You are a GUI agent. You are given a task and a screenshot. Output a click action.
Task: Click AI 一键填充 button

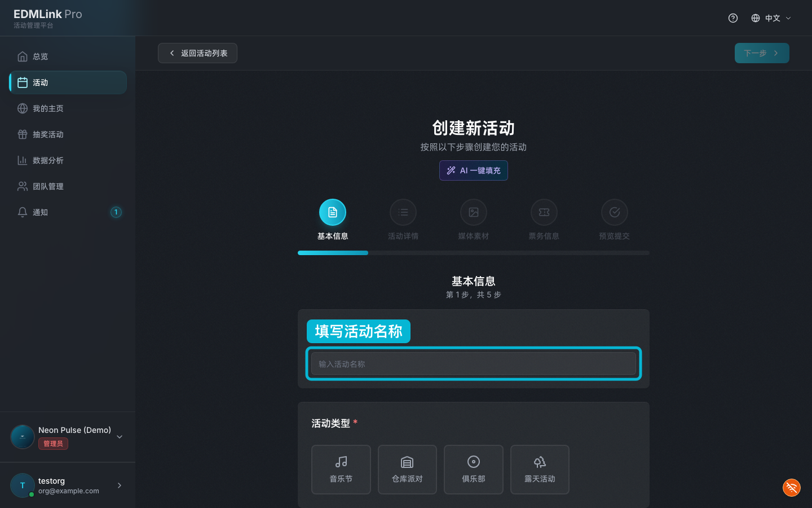coord(474,170)
